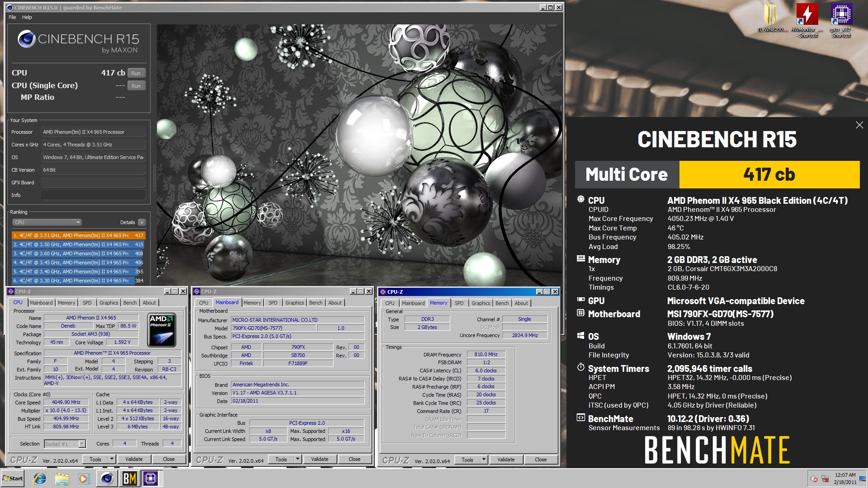The width and height of the screenshot is (868, 488).
Task: Switch to CPU tab in Mainboard CPU-Z window
Action: click(204, 303)
